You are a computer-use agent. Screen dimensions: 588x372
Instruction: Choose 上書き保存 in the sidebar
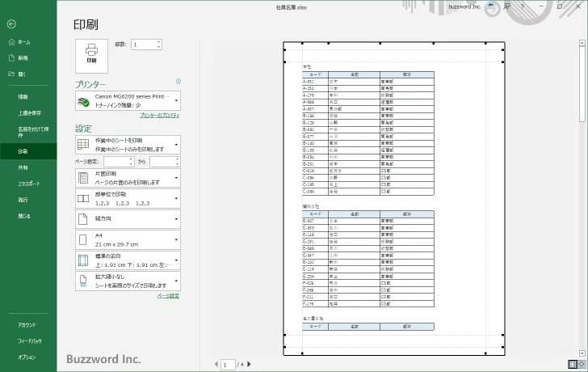pos(28,113)
